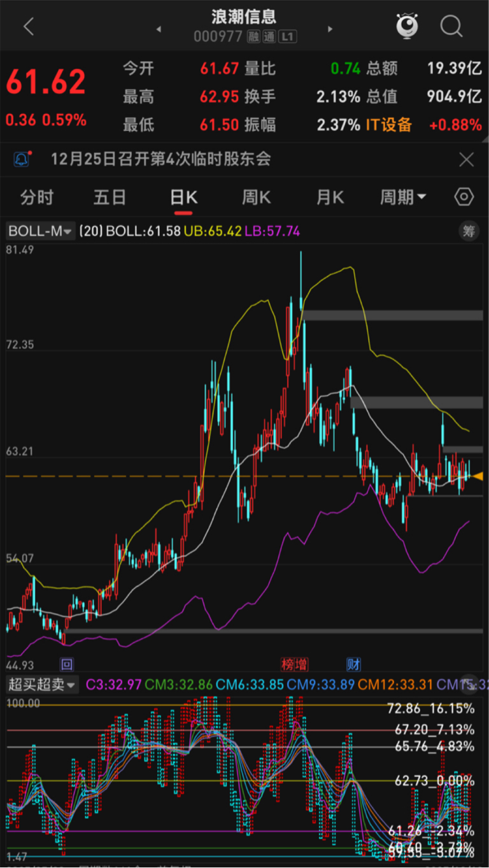This screenshot has width=489, height=868.
Task: Tap the 换手 value 2.13%
Action: 339,97
